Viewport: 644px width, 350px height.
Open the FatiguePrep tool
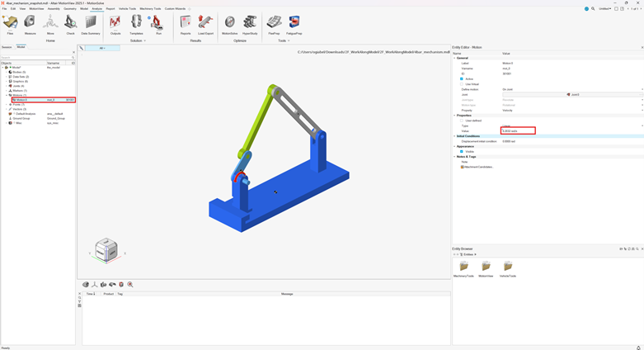tap(294, 22)
